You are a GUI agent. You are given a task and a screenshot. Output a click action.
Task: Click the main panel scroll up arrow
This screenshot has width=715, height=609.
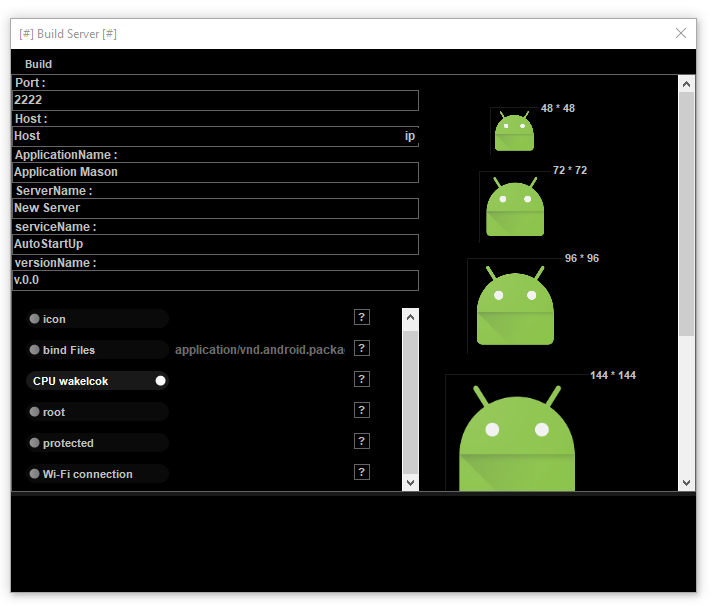pyautogui.click(x=686, y=84)
